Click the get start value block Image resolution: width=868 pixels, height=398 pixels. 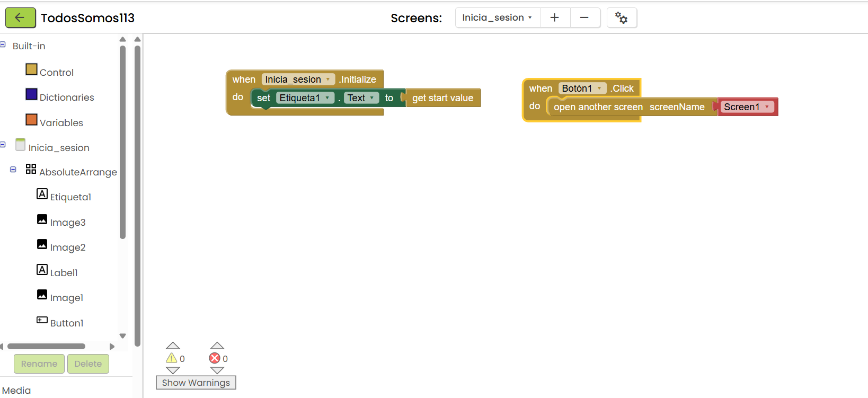coord(442,98)
